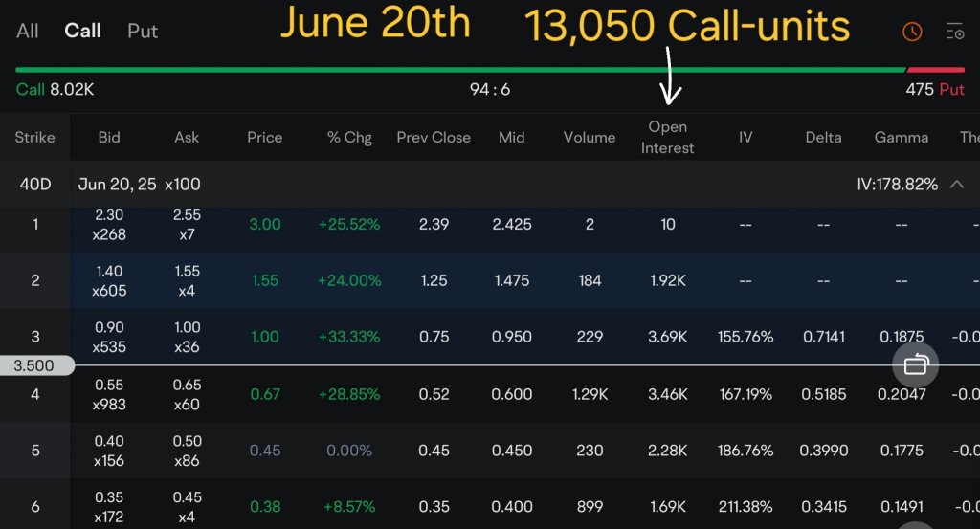Click the 40D days-to-expiry label
The image size is (980, 529).
pyautogui.click(x=35, y=184)
